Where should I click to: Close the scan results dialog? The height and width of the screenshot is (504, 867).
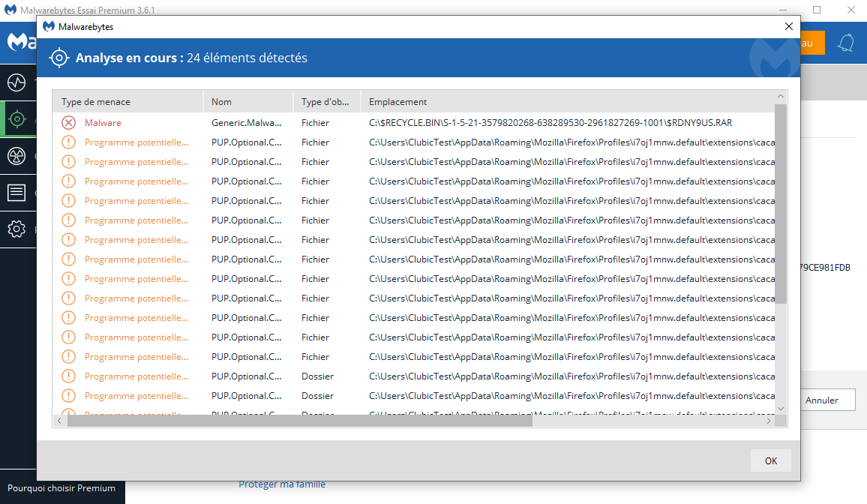point(788,26)
